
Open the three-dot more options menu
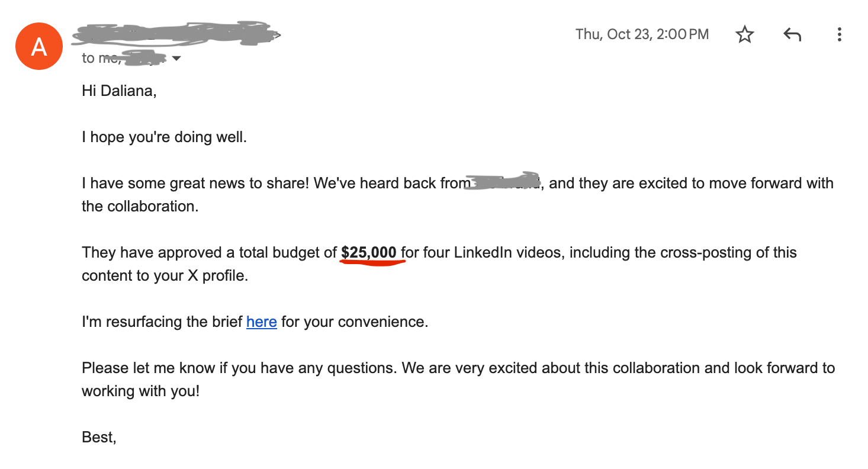[x=839, y=35]
